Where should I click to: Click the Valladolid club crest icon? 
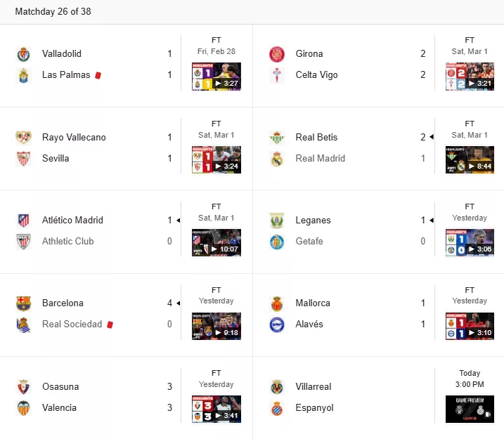(x=23, y=54)
